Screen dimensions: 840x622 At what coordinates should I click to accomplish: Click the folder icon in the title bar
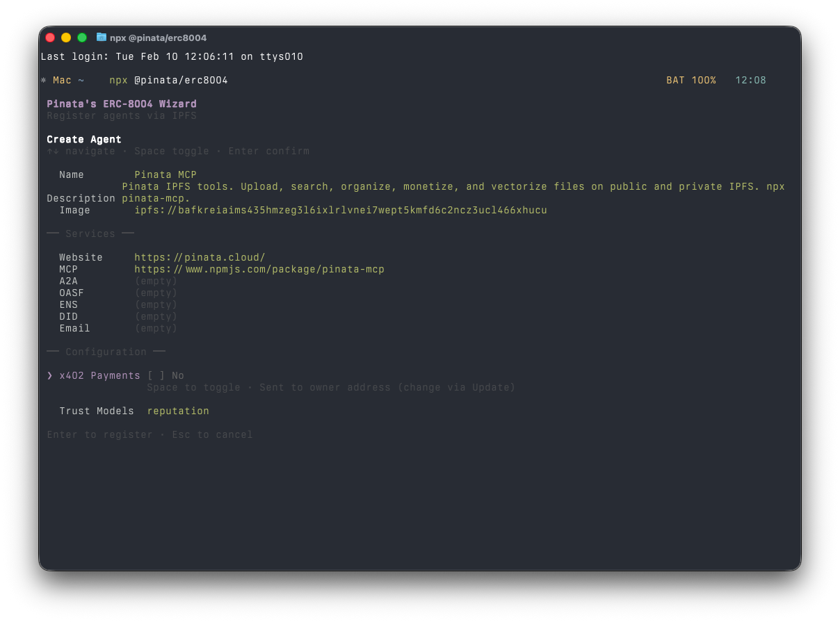pyautogui.click(x=102, y=38)
